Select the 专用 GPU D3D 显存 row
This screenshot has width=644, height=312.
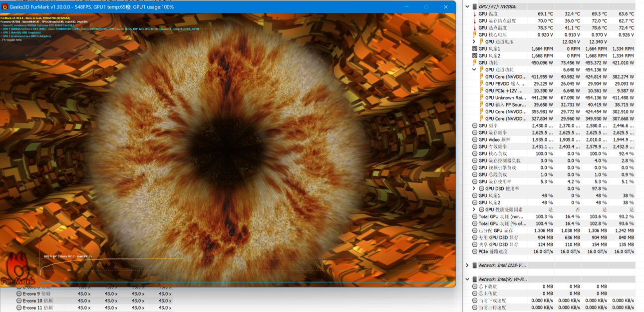pos(553,238)
